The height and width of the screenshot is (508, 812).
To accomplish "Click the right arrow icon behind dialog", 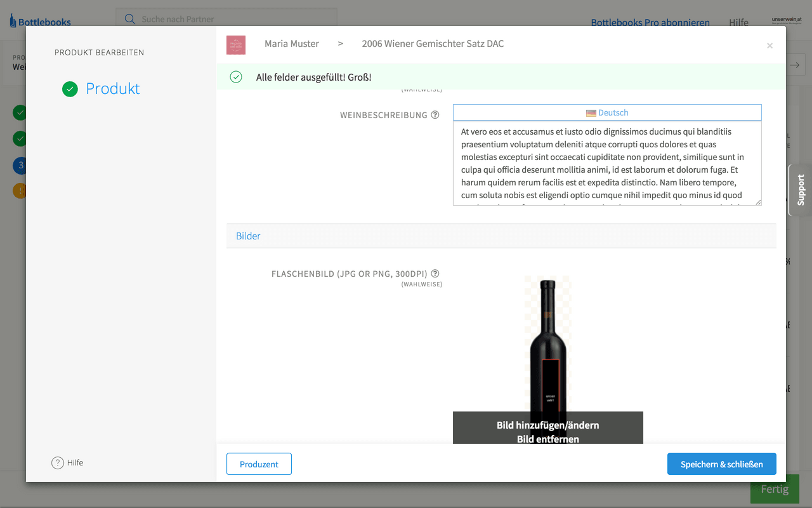I will click(x=796, y=65).
